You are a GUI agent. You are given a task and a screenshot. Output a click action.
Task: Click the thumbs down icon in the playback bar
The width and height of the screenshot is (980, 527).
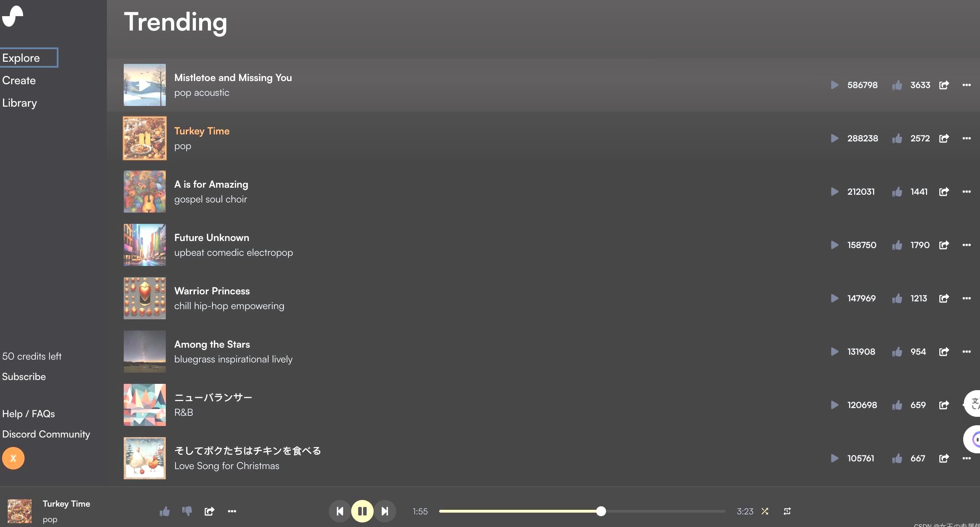187,511
